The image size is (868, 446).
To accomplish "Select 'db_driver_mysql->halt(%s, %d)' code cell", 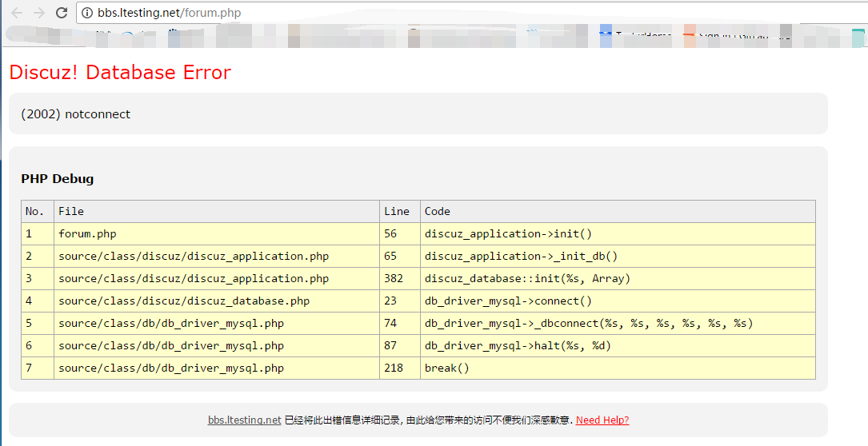I will point(618,346).
